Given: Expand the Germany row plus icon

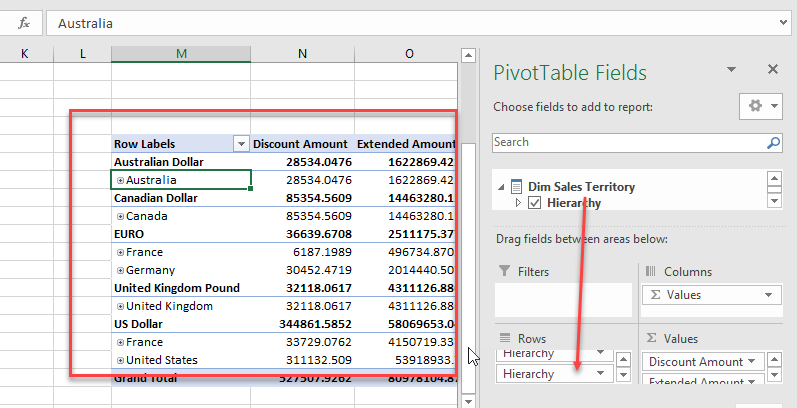Looking at the screenshot, I should click(x=121, y=270).
